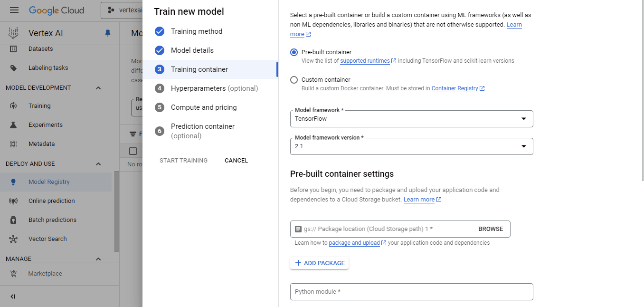Click the completed Training method checkmark
This screenshot has height=307, width=644.
(160, 31)
